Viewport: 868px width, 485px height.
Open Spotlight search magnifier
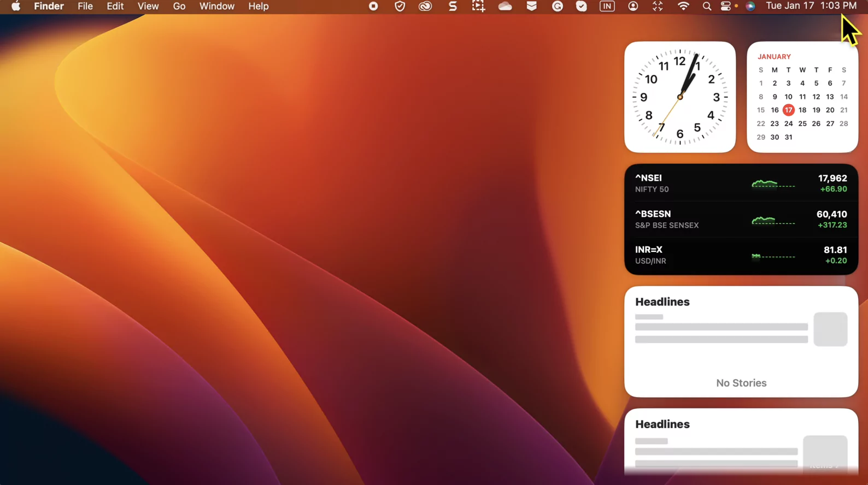click(707, 6)
